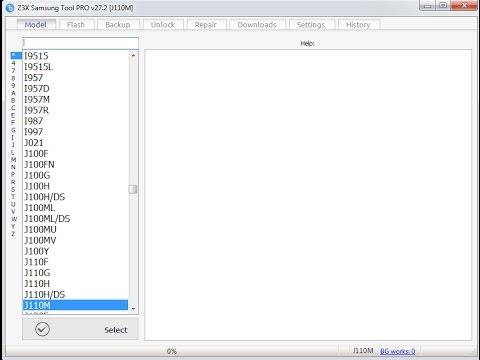The height and width of the screenshot is (360, 480).
Task: Jump to index letter S
Action: pyautogui.click(x=13, y=189)
